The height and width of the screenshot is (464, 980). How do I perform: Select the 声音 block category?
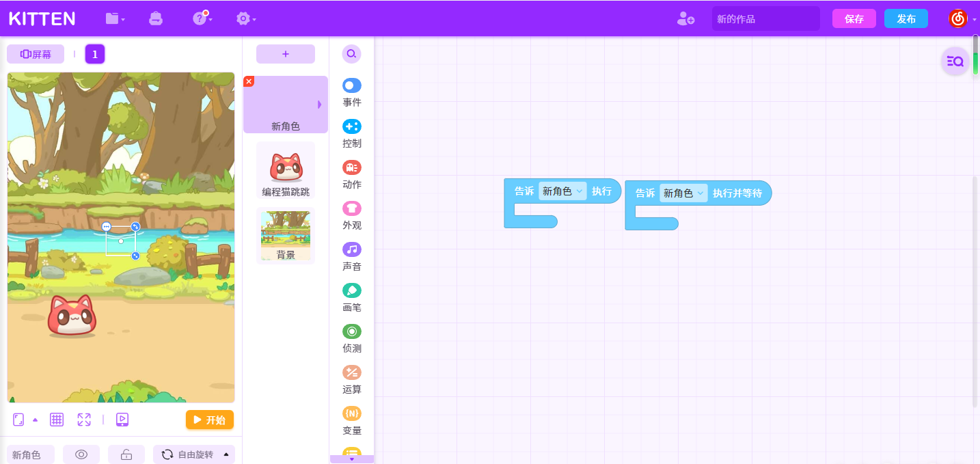[x=352, y=257]
